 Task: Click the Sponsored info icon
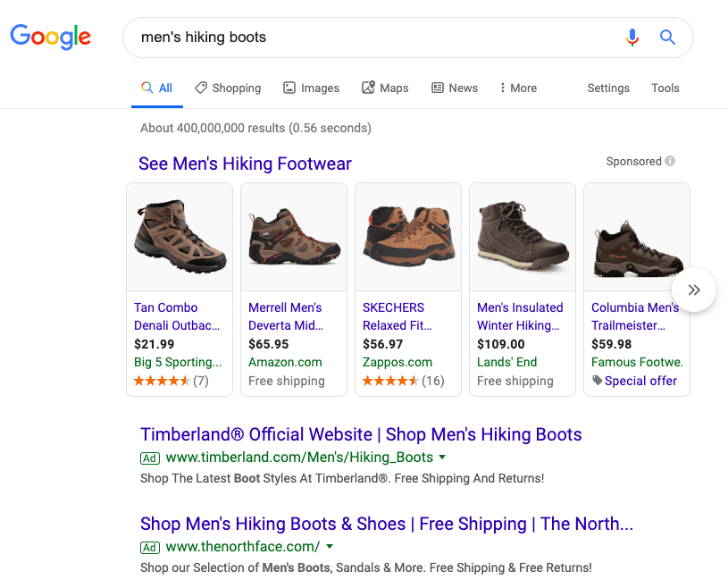670,161
